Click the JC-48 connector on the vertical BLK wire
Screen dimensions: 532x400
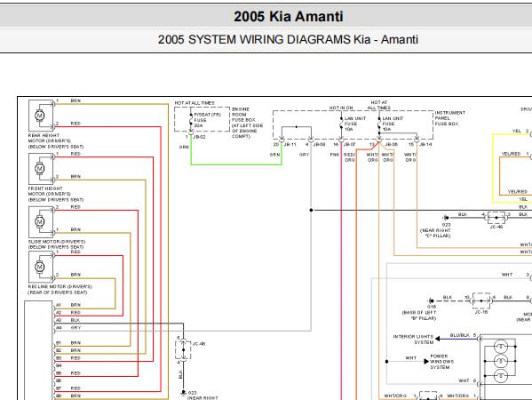(183, 349)
